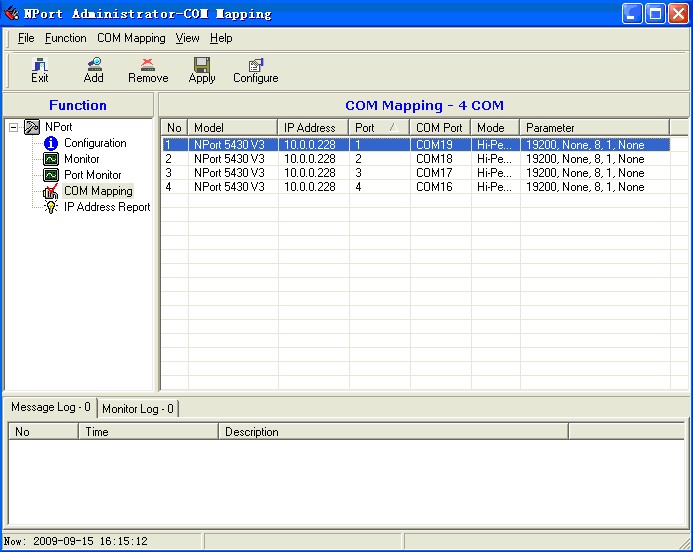693x552 pixels.
Task: Click the Remove toolbar icon
Action: (148, 65)
